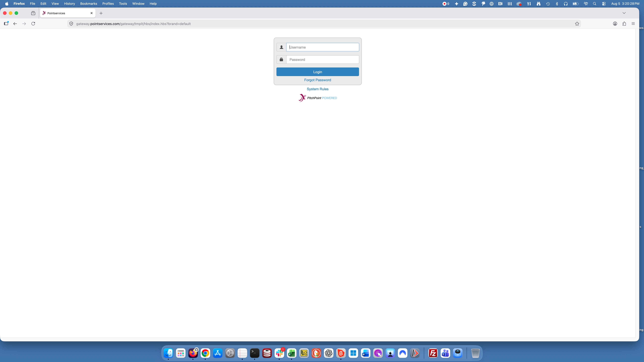Screen dimensions: 644x362
Task: Open the Trash in the Dock
Action: tap(475, 353)
